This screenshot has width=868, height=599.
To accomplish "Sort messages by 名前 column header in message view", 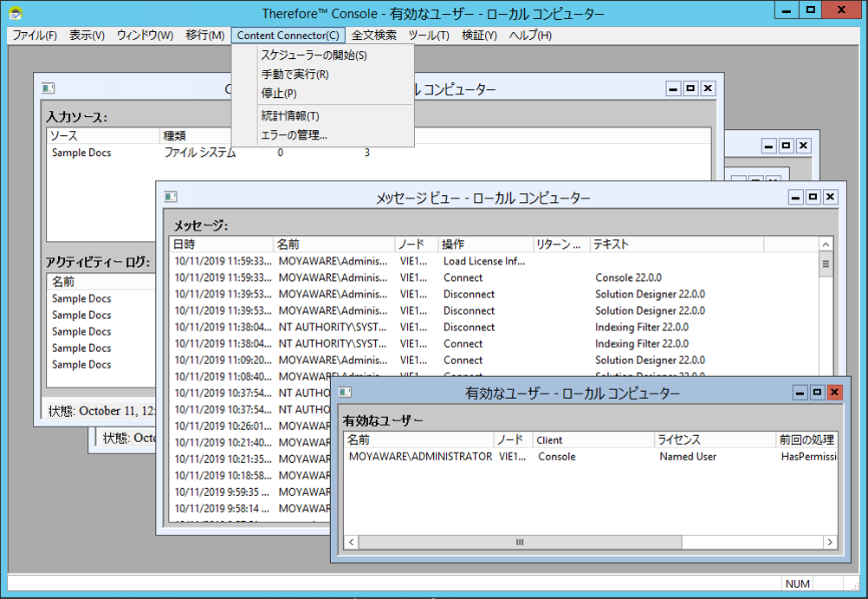I will (334, 244).
